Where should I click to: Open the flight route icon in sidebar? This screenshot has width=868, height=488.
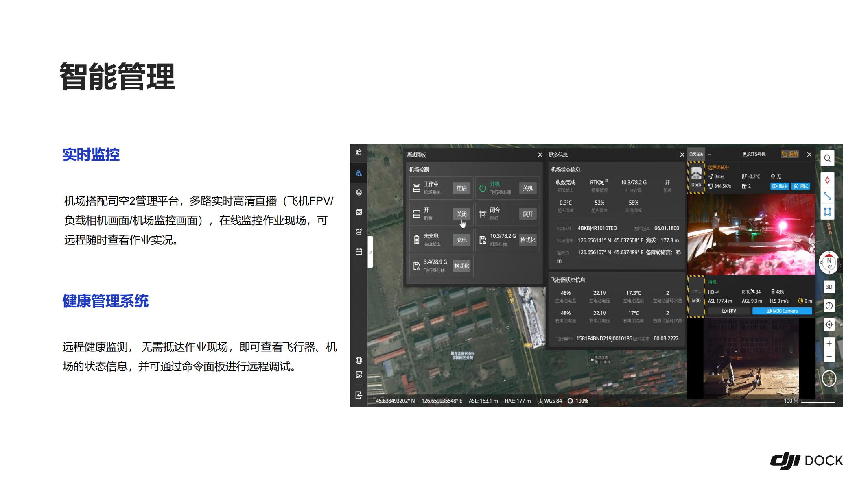pyautogui.click(x=359, y=232)
